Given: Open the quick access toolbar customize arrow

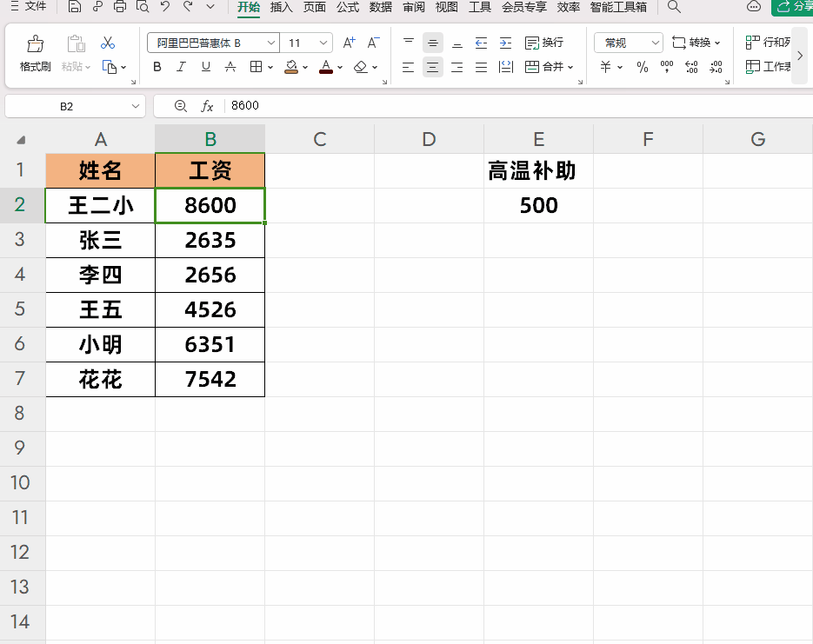Looking at the screenshot, I should 210,7.
